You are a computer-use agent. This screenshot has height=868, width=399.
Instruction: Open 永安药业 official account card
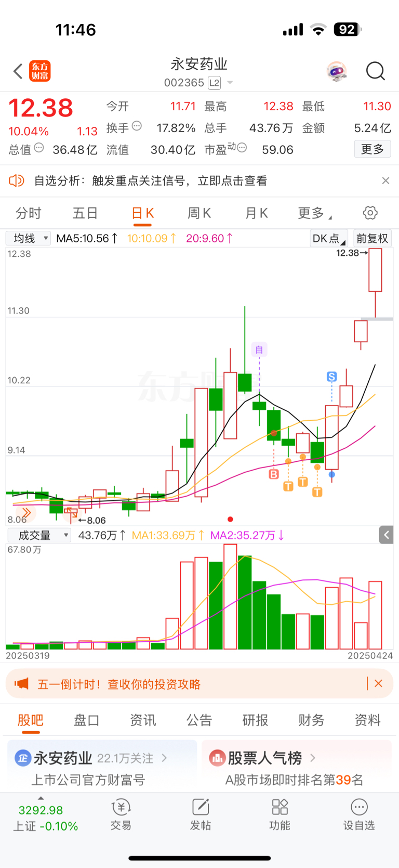[102, 767]
